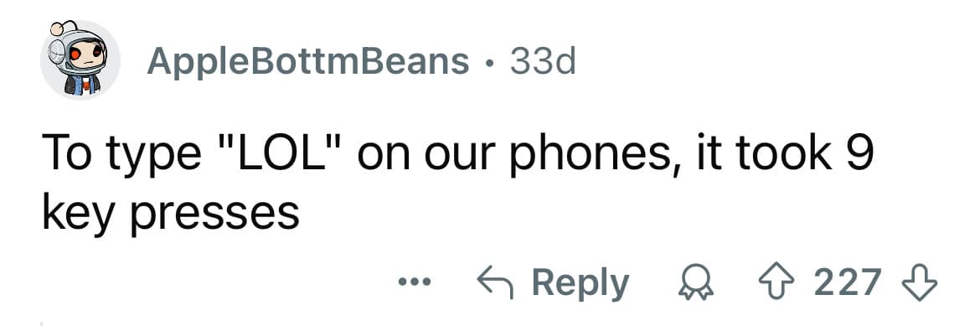980x326 pixels.
Task: Open the astronaut Snoo avatar profile picture
Action: (80, 60)
